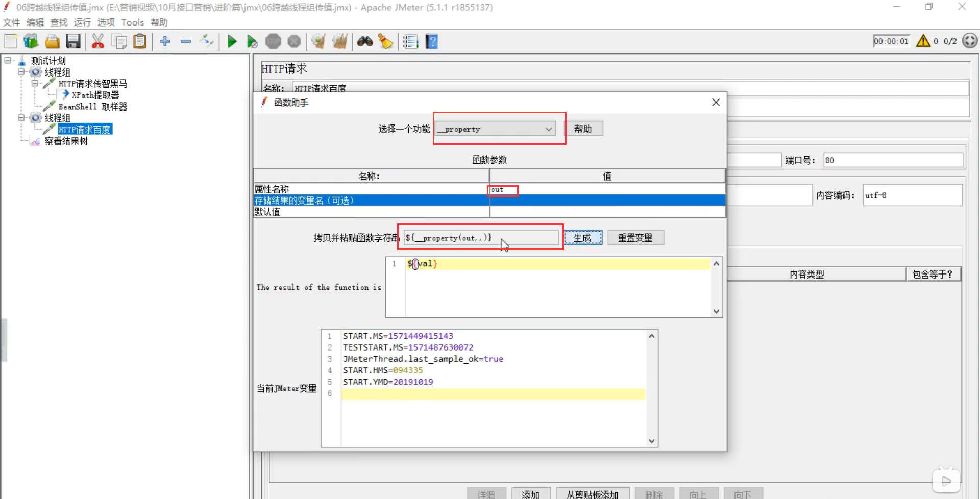Image resolution: width=980 pixels, height=499 pixels.
Task: Click the Clear All brooms icon
Action: (x=339, y=41)
